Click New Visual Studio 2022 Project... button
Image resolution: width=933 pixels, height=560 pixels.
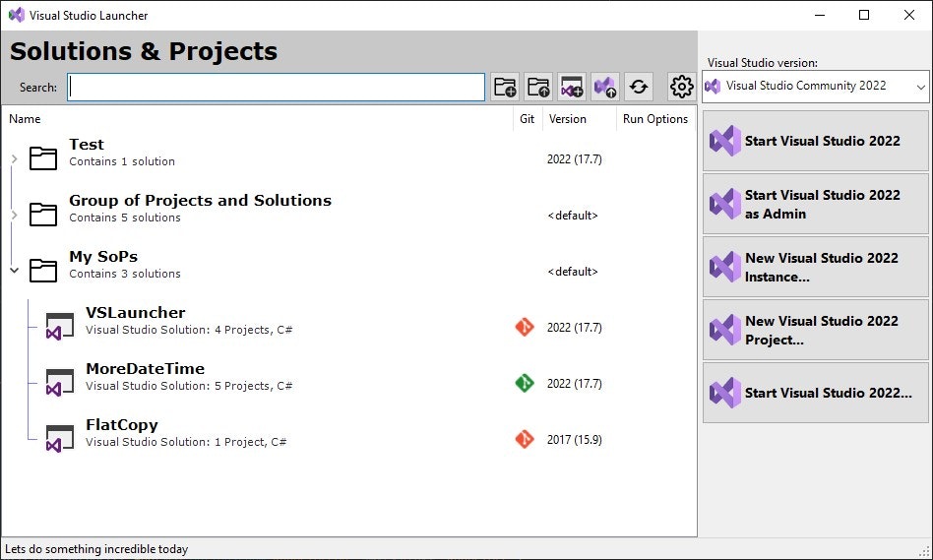(815, 331)
